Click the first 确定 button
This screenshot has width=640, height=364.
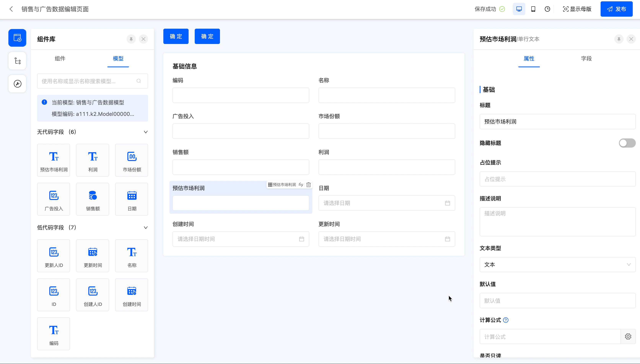[176, 36]
